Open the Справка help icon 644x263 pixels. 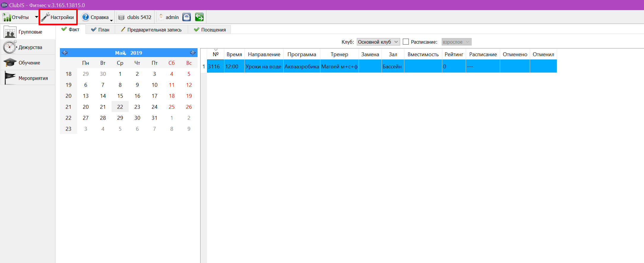[x=85, y=17]
